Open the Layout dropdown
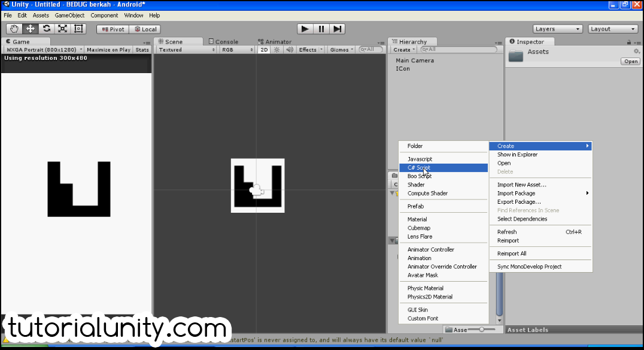644x350 pixels. (x=613, y=28)
